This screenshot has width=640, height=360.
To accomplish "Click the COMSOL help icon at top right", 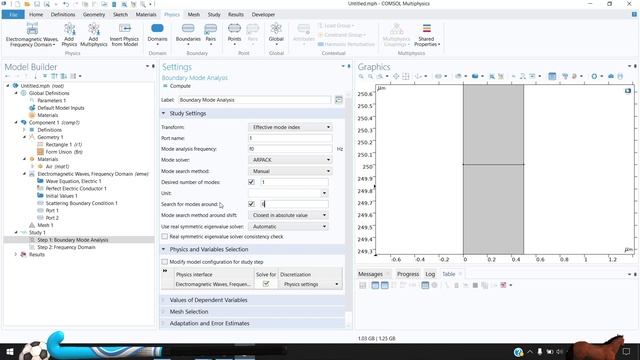I will (634, 14).
